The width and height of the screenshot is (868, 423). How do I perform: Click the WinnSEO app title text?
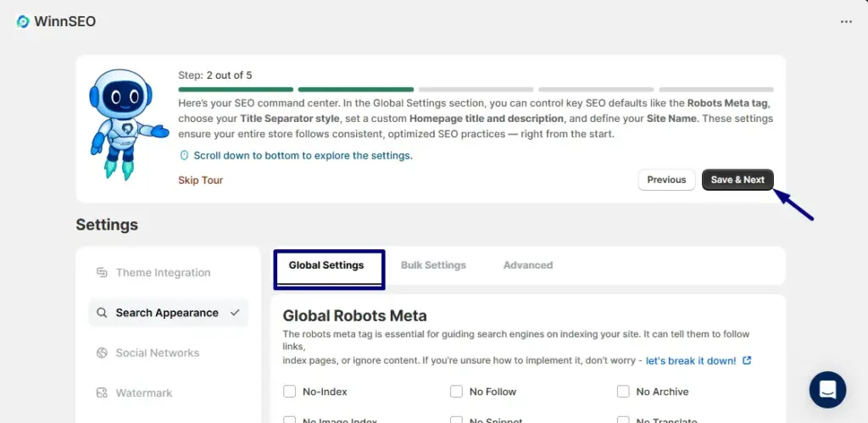[64, 21]
